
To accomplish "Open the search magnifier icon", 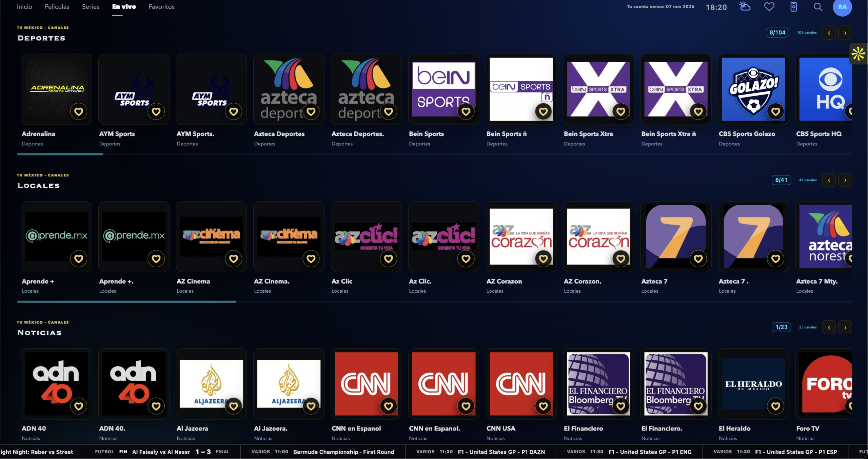I will pyautogui.click(x=818, y=7).
